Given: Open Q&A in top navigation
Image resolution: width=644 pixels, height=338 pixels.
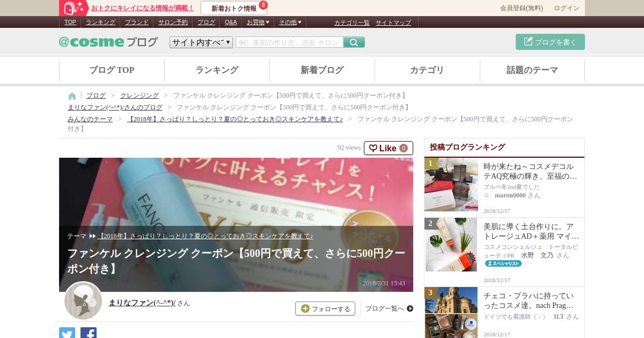Looking at the screenshot, I should click(231, 22).
